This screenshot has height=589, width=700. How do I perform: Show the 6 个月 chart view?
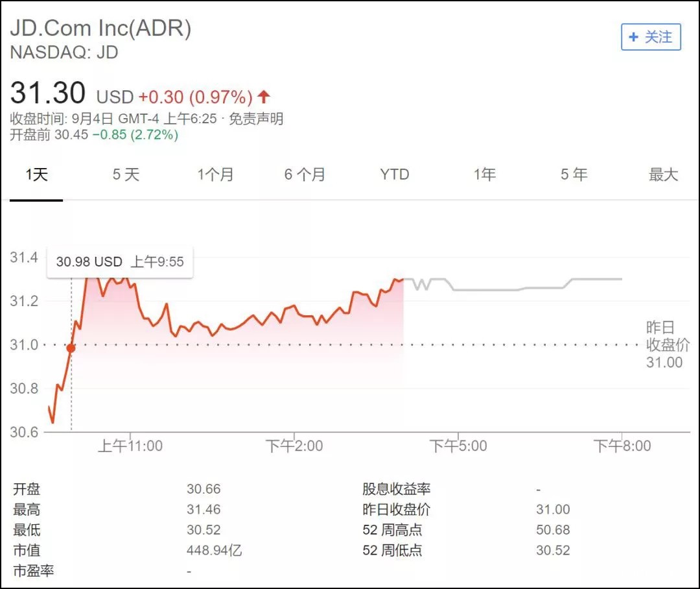pyautogui.click(x=305, y=174)
